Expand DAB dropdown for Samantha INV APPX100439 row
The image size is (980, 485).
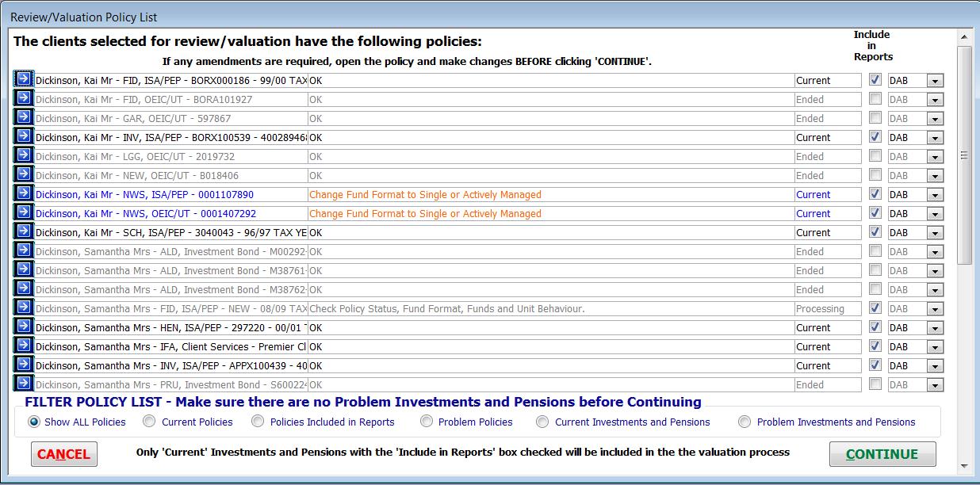[x=935, y=366]
